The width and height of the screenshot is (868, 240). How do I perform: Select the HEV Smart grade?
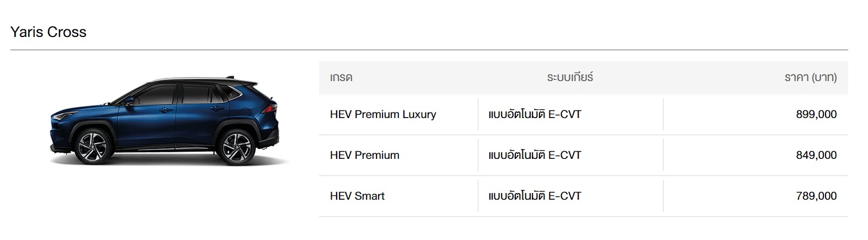pos(357,196)
